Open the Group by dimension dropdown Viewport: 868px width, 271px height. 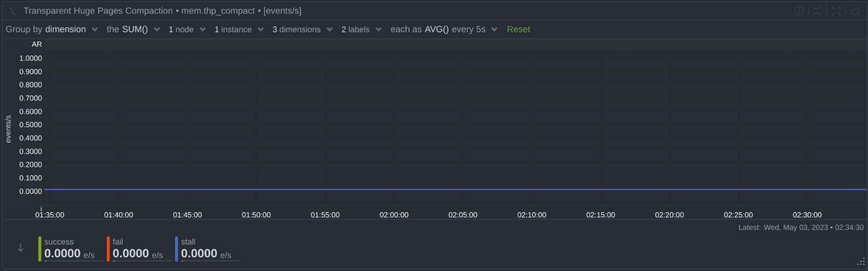click(52, 29)
